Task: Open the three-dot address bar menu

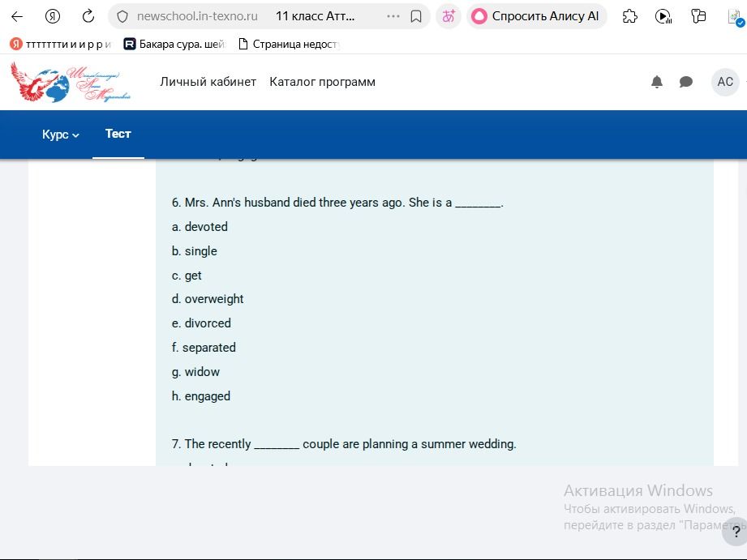Action: click(x=393, y=16)
